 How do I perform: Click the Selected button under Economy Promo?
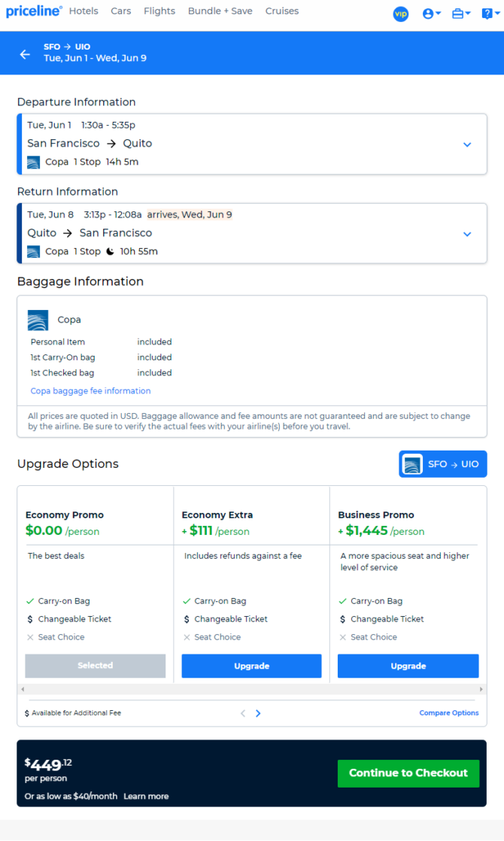tap(96, 666)
